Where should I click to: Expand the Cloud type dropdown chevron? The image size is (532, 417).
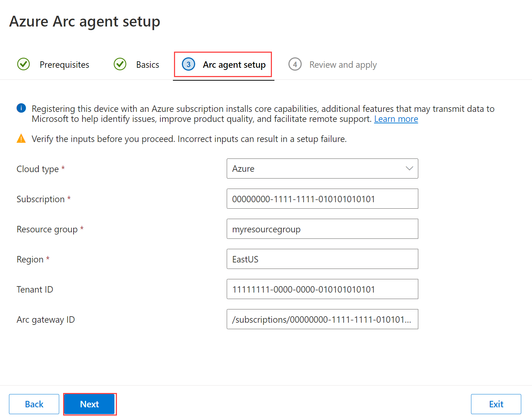409,169
